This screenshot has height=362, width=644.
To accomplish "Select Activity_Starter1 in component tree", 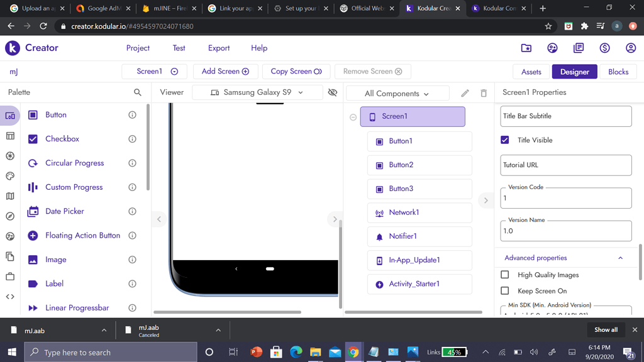I will [419, 284].
